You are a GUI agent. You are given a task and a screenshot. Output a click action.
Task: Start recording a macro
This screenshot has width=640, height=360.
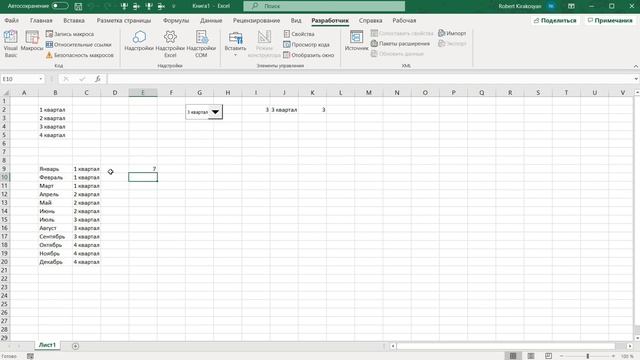70,34
